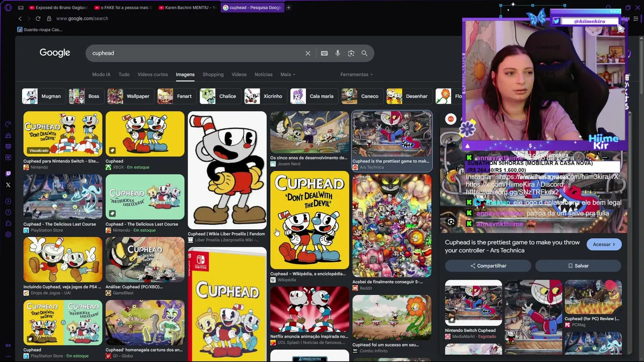Expand the Mais dropdown menu
Viewport: 644px width, 362px height.
click(x=288, y=74)
